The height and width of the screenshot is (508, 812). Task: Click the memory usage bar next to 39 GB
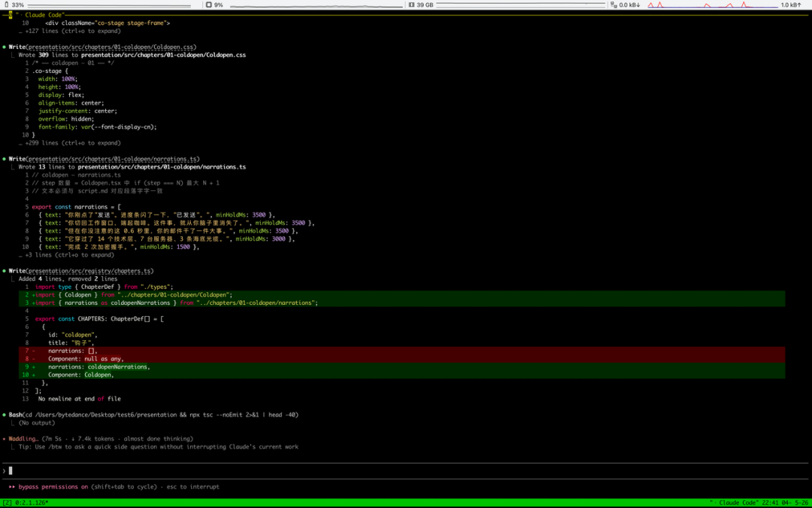point(521,5)
